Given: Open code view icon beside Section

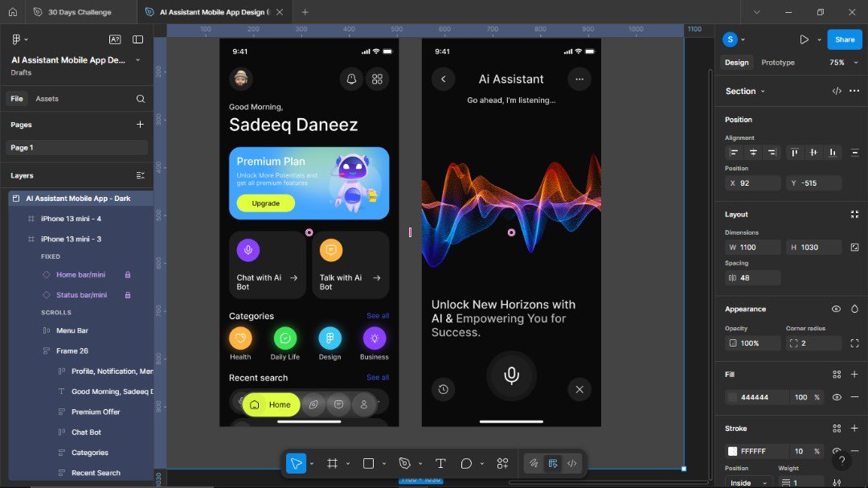Looking at the screenshot, I should point(837,91).
